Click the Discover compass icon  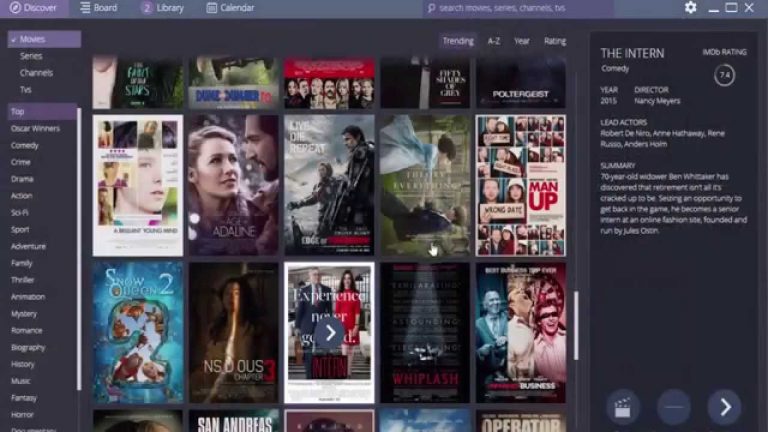[x=15, y=8]
